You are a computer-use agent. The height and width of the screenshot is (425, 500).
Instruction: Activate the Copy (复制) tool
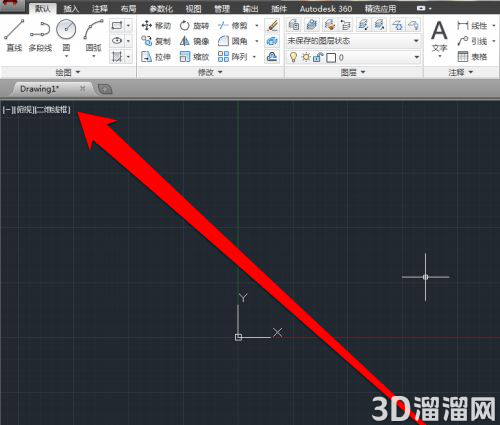tap(156, 41)
